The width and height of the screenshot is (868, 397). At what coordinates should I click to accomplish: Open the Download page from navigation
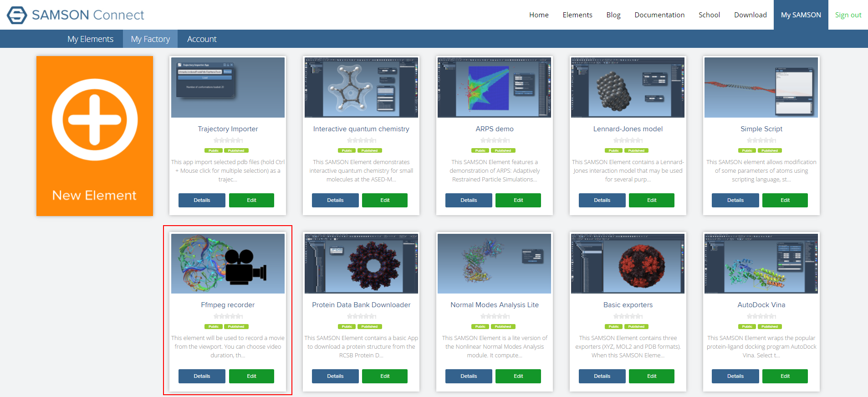pyautogui.click(x=750, y=15)
